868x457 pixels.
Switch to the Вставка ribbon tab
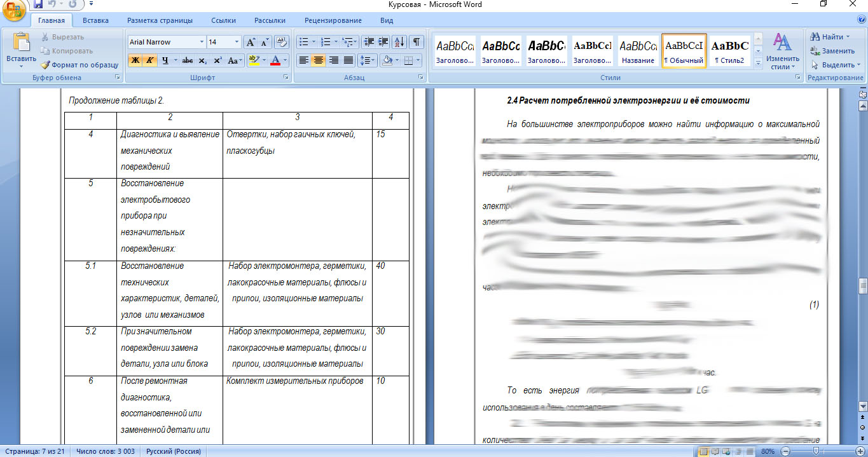pyautogui.click(x=95, y=20)
